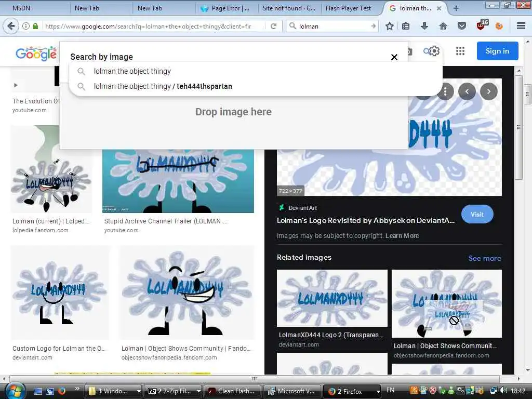Viewport: 532px width, 399px height.
Task: Click the lolman browser search box
Action: [x=333, y=26]
